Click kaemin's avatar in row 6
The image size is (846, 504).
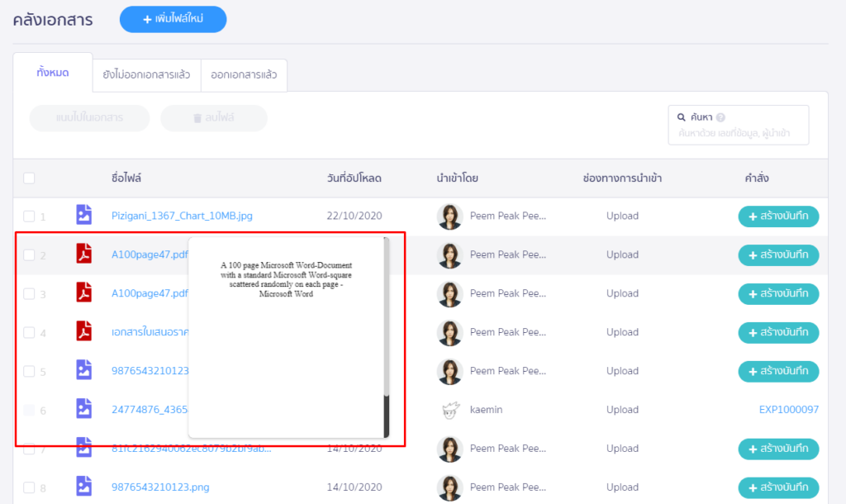[450, 410]
